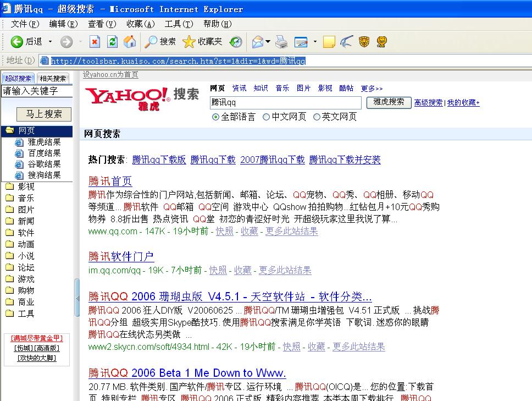Open the 腾讯首页 search result
The height and width of the screenshot is (401, 532).
[110, 181]
